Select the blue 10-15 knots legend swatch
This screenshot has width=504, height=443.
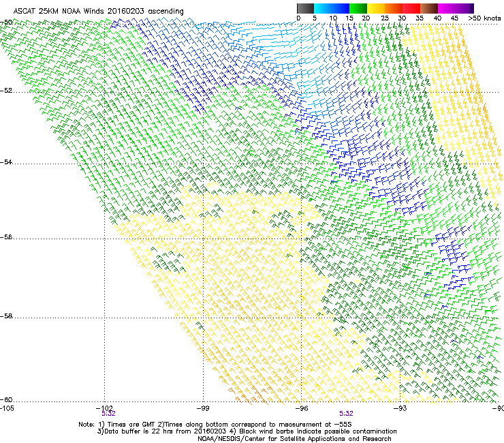341,8
